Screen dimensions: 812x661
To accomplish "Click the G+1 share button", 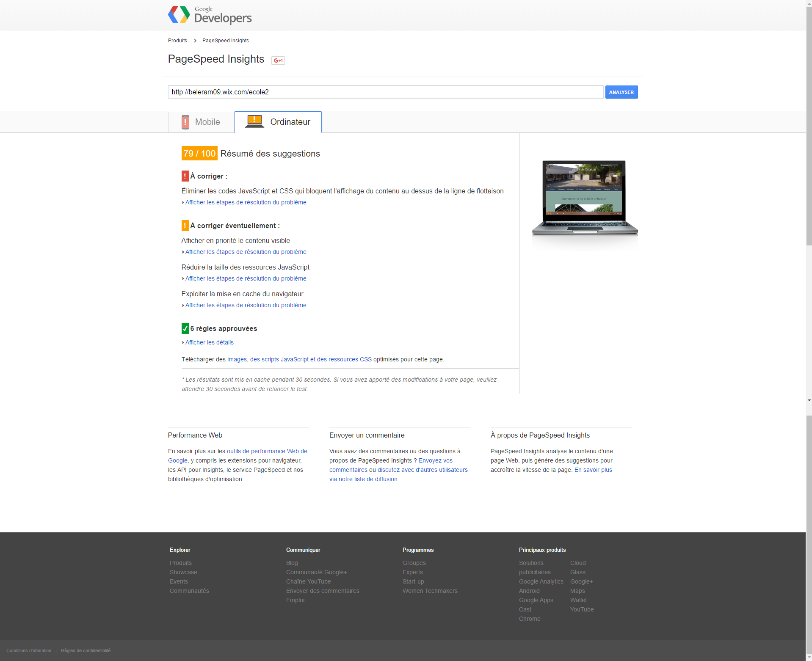I will (278, 61).
